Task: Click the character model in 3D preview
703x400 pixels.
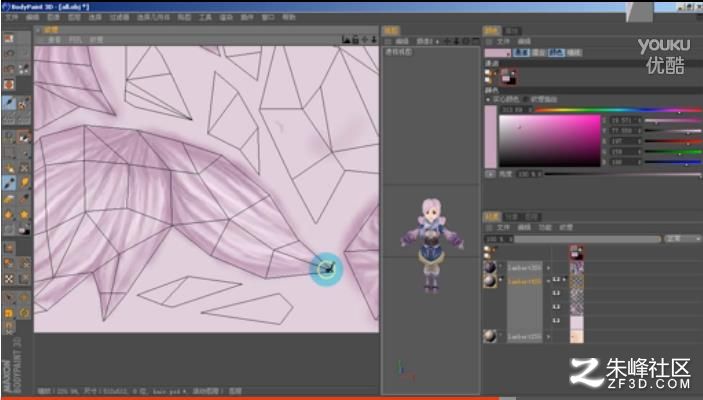Action: (x=431, y=245)
